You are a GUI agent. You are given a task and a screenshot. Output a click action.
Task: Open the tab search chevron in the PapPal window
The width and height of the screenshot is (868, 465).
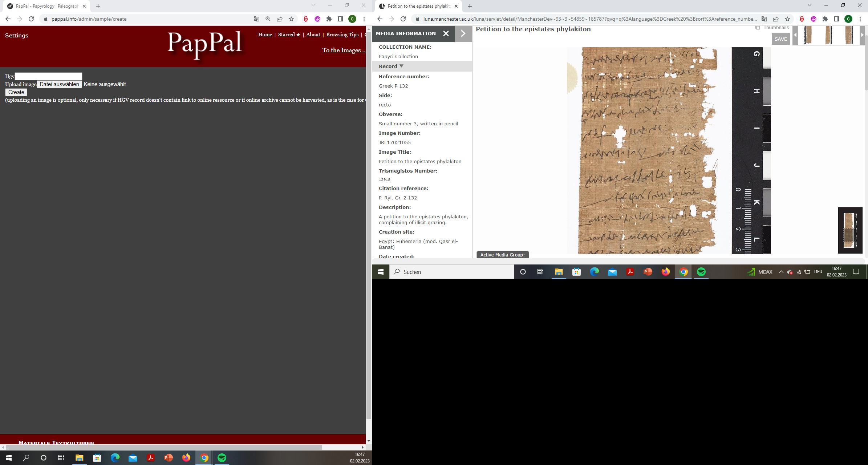pyautogui.click(x=313, y=5)
